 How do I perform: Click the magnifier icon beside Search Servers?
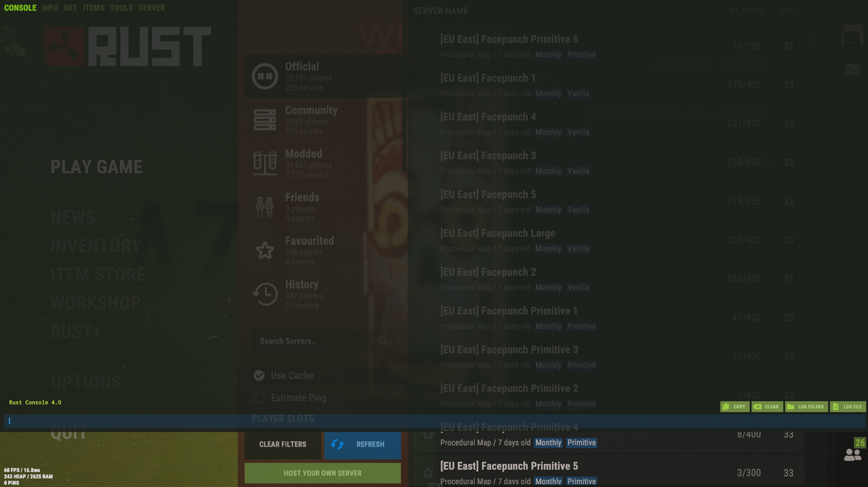[x=383, y=341]
